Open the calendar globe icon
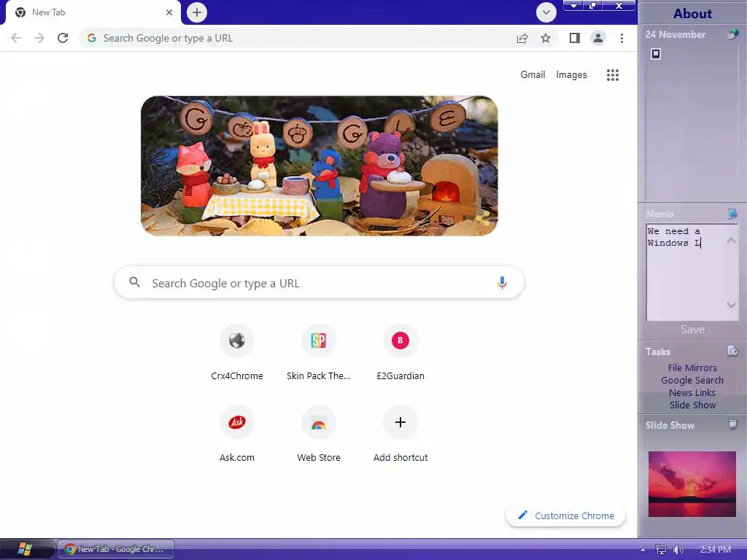 pos(732,34)
